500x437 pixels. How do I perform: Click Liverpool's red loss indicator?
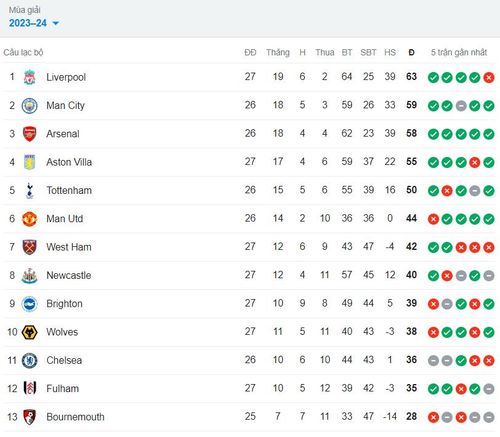[x=489, y=78]
